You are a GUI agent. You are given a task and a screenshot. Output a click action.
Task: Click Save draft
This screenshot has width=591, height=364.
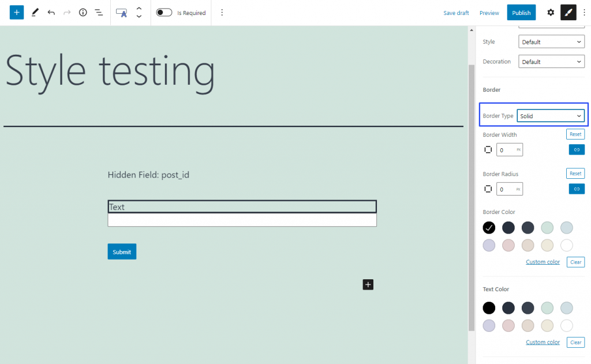(456, 13)
